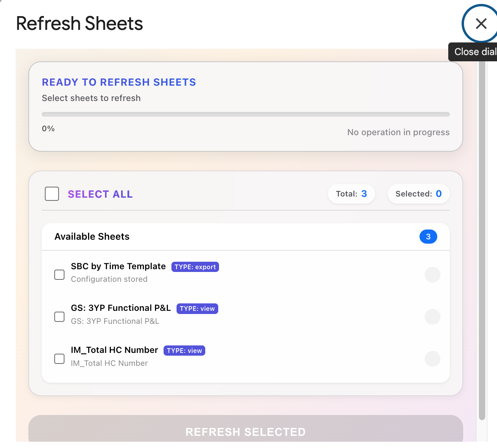Expand the Available Sheets section header
Image resolution: width=497 pixels, height=448 pixels.
92,237
